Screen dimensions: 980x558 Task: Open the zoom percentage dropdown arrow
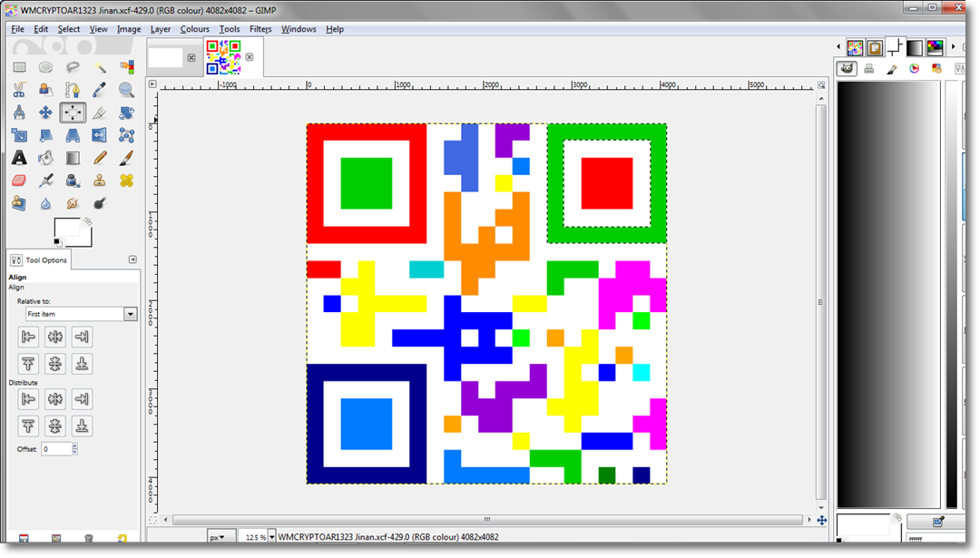(x=271, y=537)
